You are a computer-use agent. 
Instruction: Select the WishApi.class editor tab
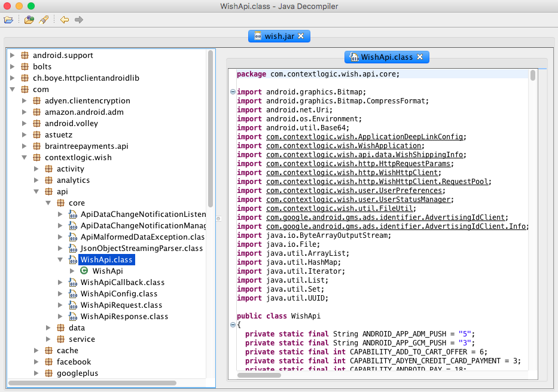pos(386,57)
